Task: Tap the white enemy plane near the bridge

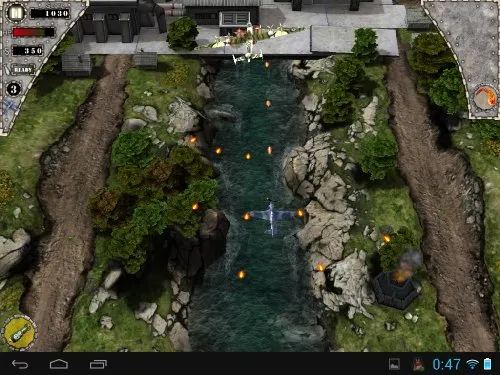Action: 247,54
